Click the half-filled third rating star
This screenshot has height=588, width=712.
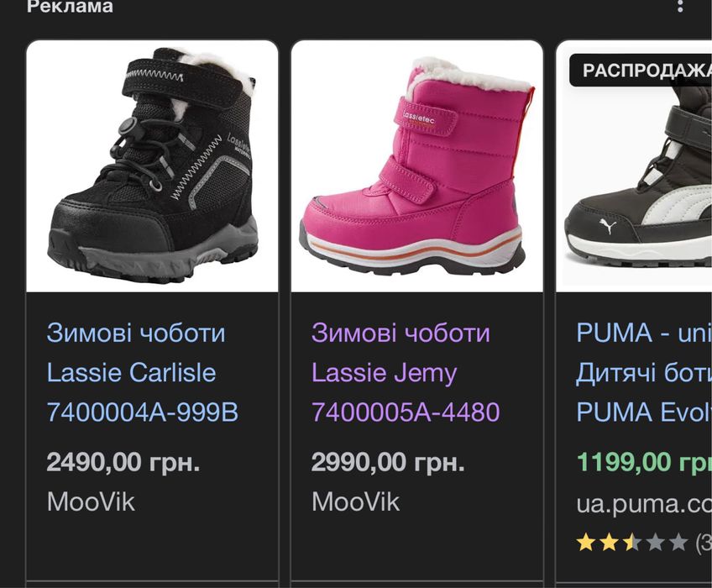point(631,543)
